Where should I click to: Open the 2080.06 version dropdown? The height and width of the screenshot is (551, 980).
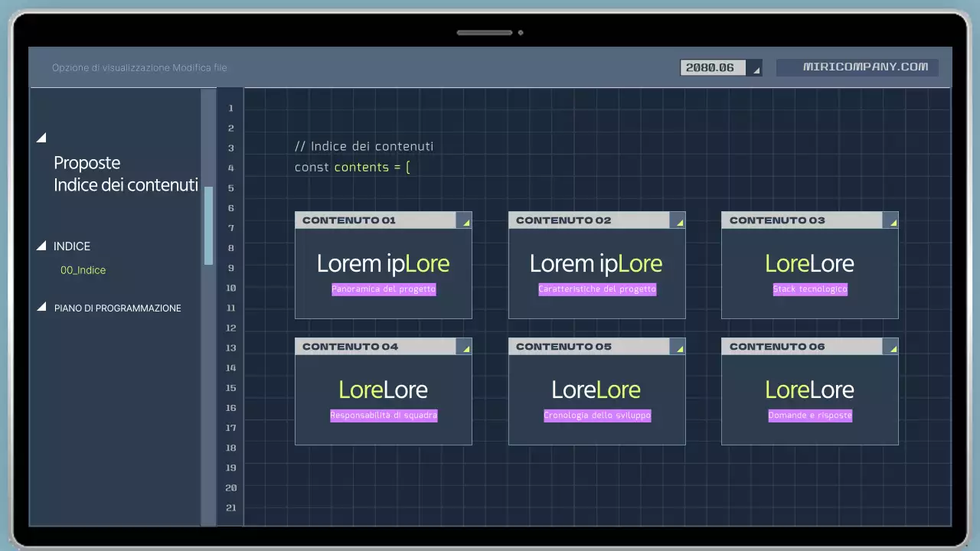(755, 68)
